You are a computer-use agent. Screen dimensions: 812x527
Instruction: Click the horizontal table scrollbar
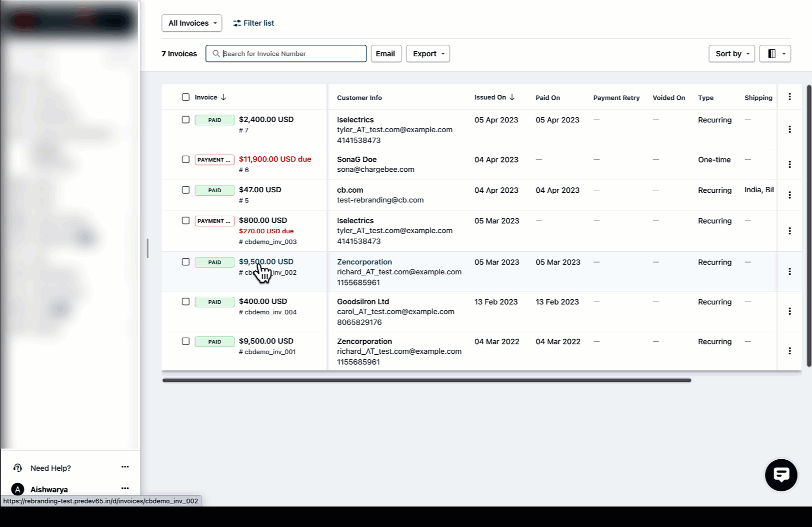click(x=426, y=380)
